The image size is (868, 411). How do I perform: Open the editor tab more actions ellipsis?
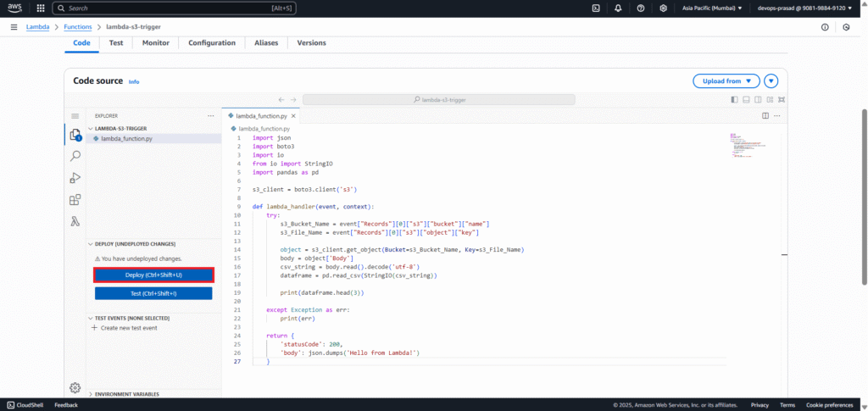tap(777, 116)
